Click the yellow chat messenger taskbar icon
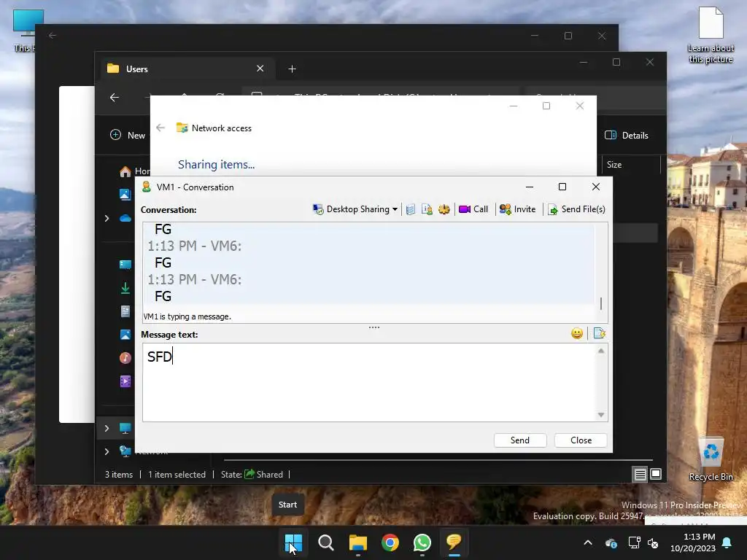 click(454, 542)
